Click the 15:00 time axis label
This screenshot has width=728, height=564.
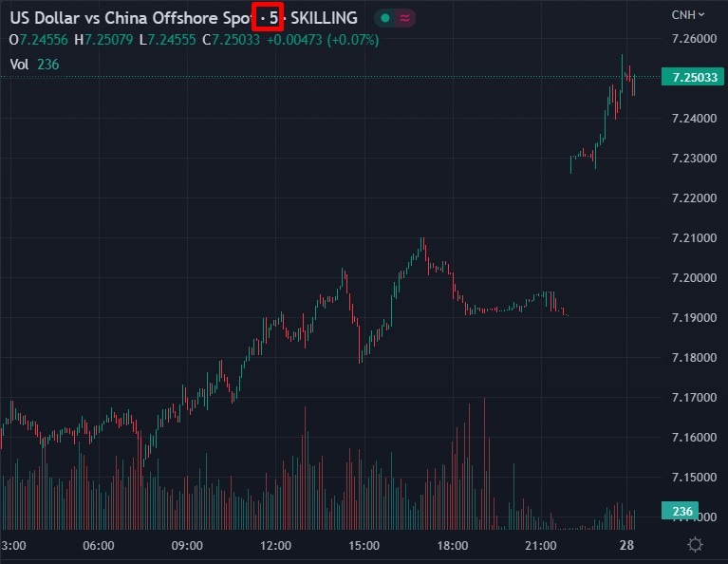coord(364,545)
